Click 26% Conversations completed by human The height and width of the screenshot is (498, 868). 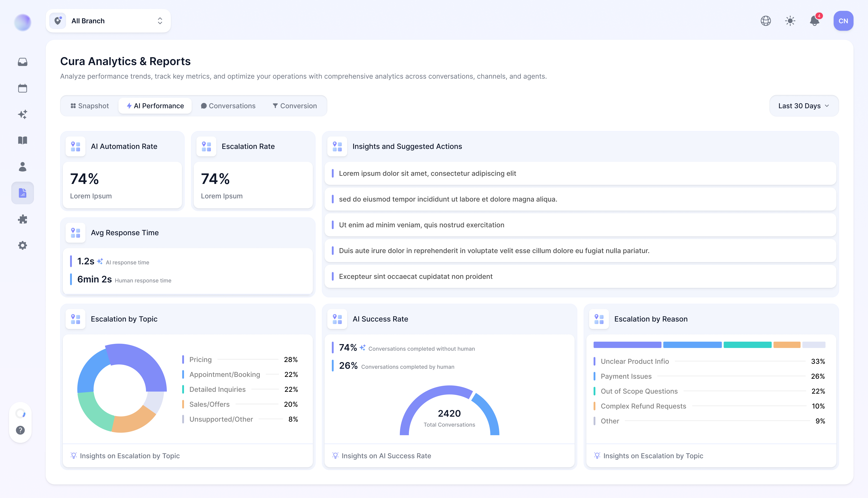[394, 366]
